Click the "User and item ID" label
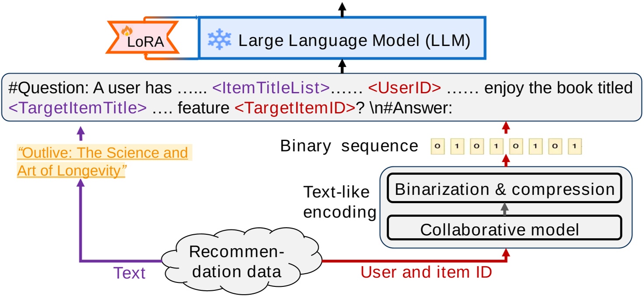Screen dimensions: 644x296 (x=426, y=272)
